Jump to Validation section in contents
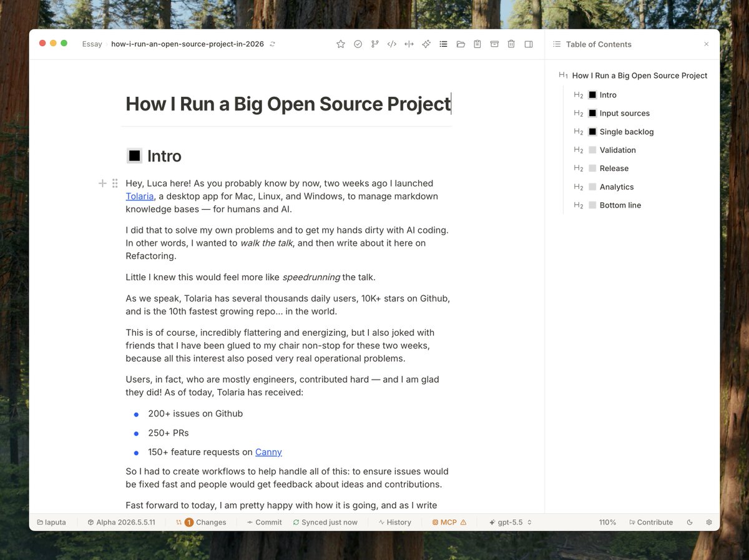 pos(618,150)
